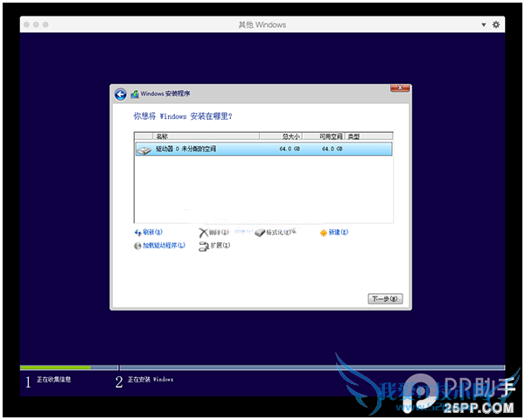Click the 刷新(R) refresh link
The image size is (525, 420).
[x=149, y=232]
